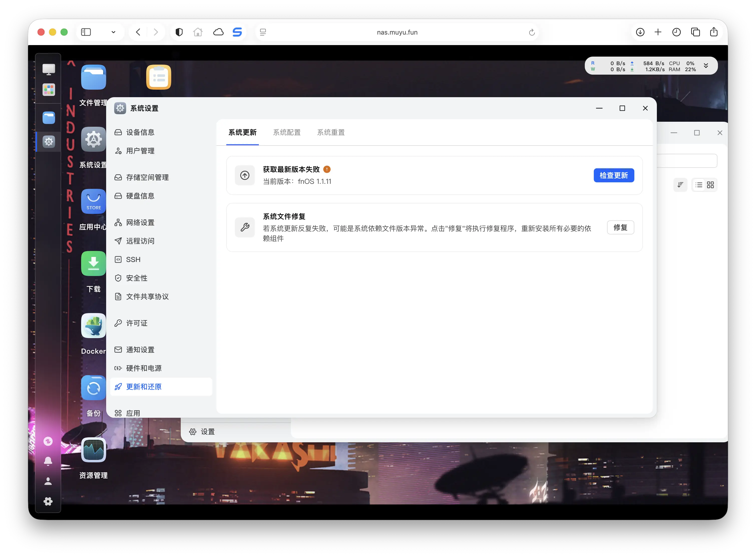The height and width of the screenshot is (557, 756).
Task: Open the 文件管理 file manager
Action: pyautogui.click(x=93, y=77)
